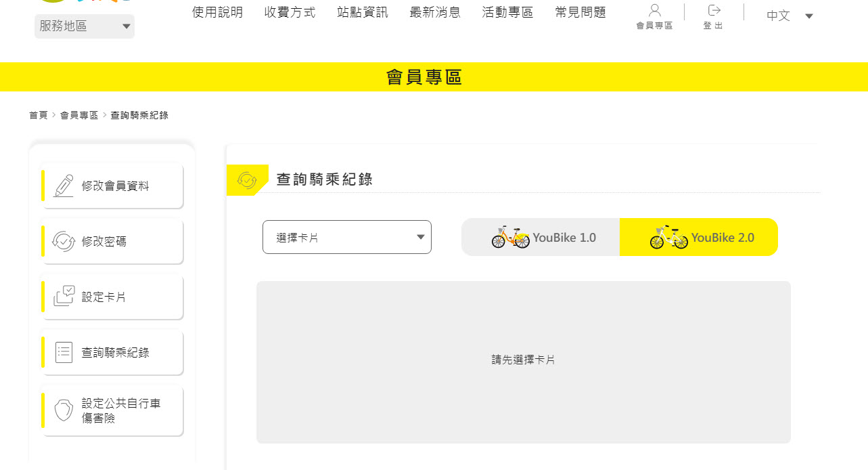Click the orange YouBike 1.0 bicycle icon

pos(511,237)
